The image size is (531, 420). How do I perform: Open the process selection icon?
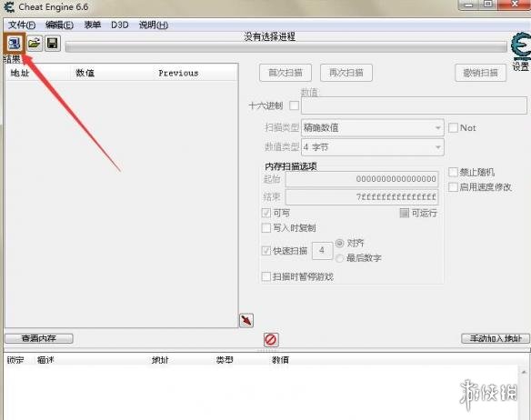click(15, 44)
